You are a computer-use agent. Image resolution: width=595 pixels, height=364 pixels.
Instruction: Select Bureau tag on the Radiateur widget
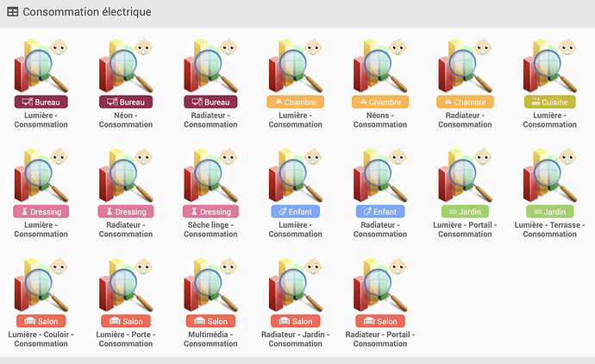[x=210, y=102]
